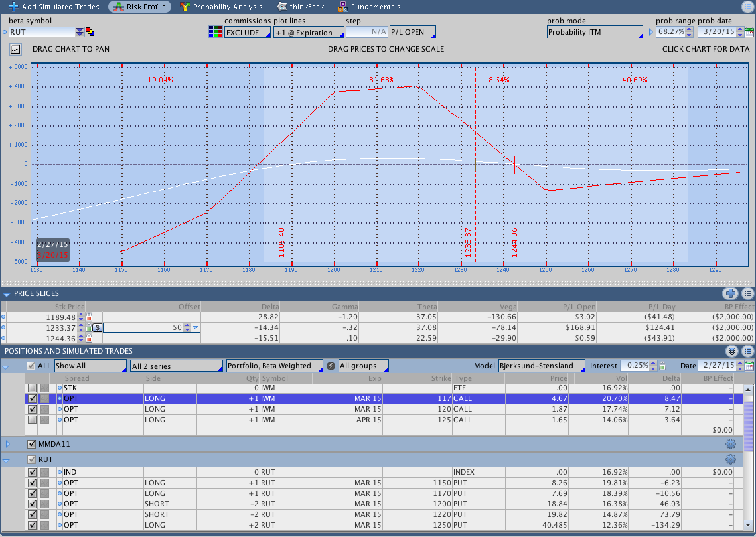Collapse the RUT group triangle
The image size is (756, 537).
[x=6, y=460]
